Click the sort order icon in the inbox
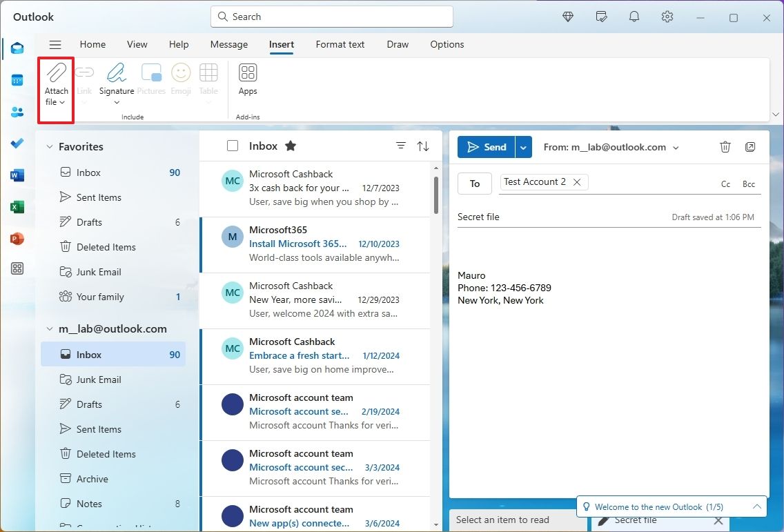784x532 pixels. pyautogui.click(x=423, y=146)
